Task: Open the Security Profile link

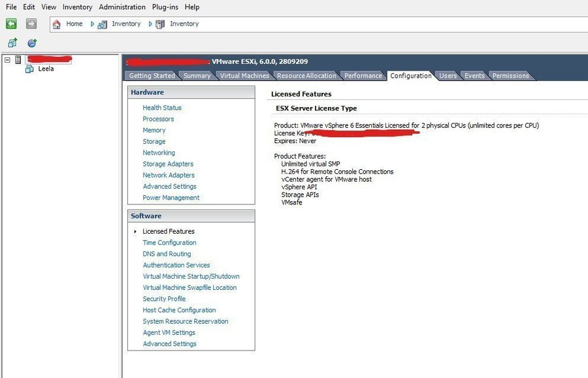Action: (164, 299)
